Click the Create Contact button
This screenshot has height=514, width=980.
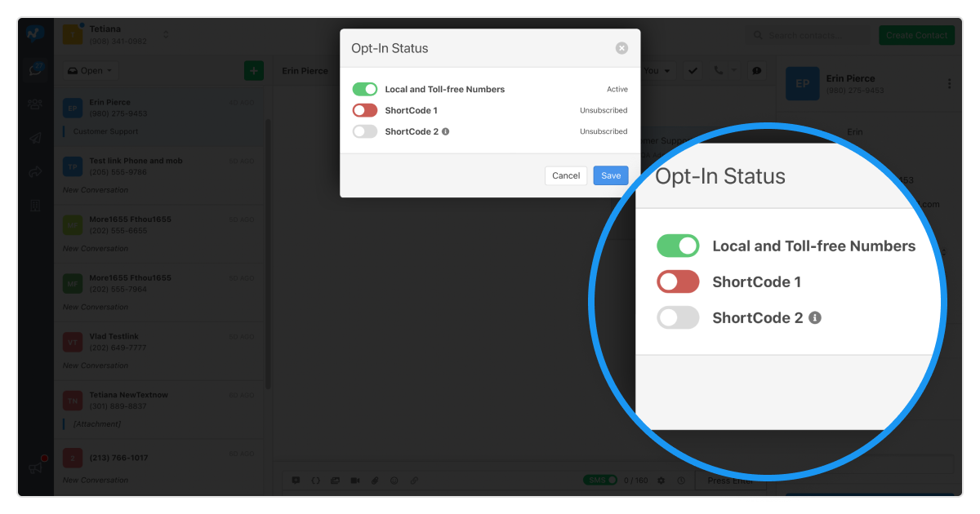pyautogui.click(x=916, y=35)
